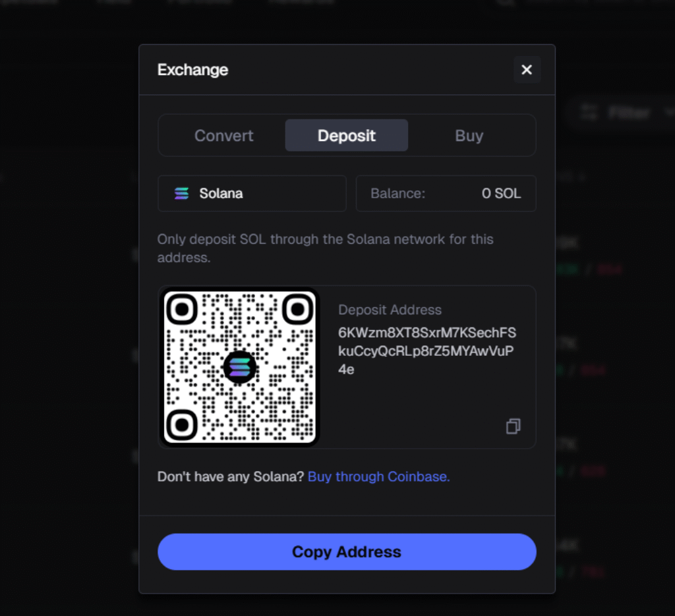Open the Buy through Coinbase link

(378, 476)
